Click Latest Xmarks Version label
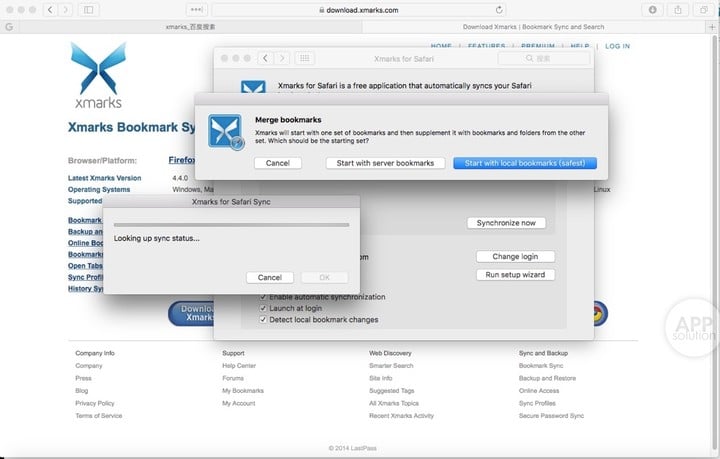This screenshot has height=459, width=720. pos(105,178)
